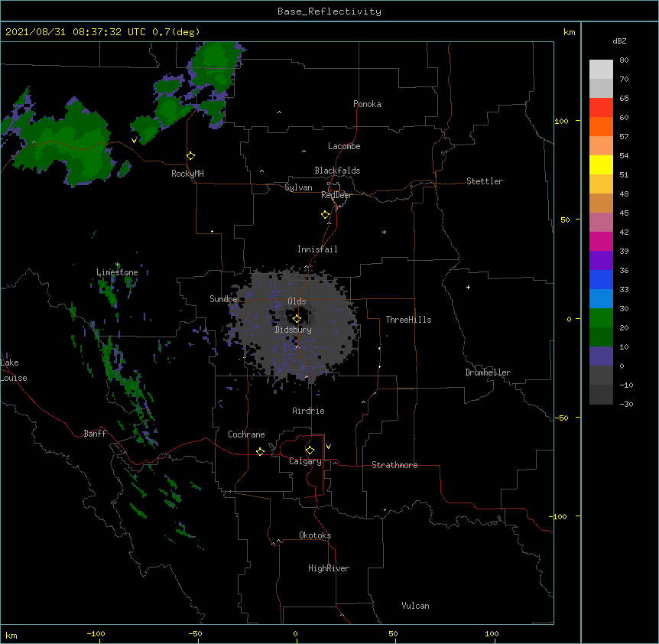Screen dimensions: 659x644
Task: Click the white asterisk east of Innisfail
Action: [384, 232]
